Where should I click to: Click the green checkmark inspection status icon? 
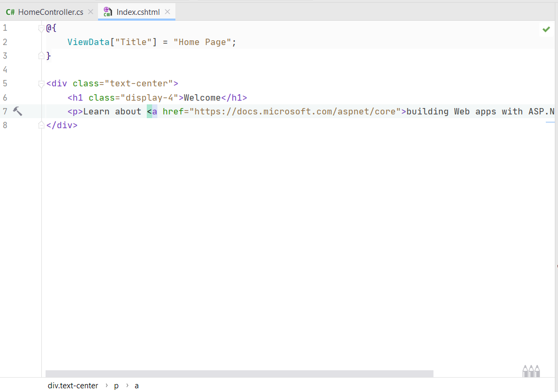click(546, 29)
